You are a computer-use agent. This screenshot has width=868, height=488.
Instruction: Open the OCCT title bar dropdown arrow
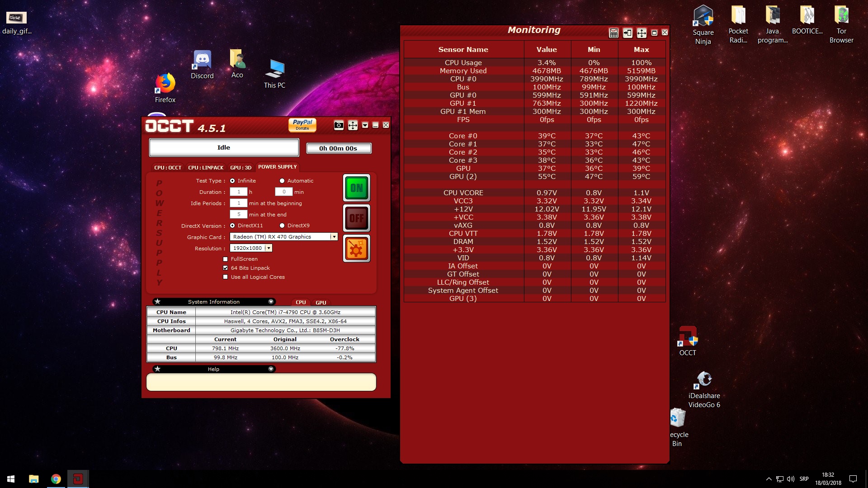click(x=365, y=125)
